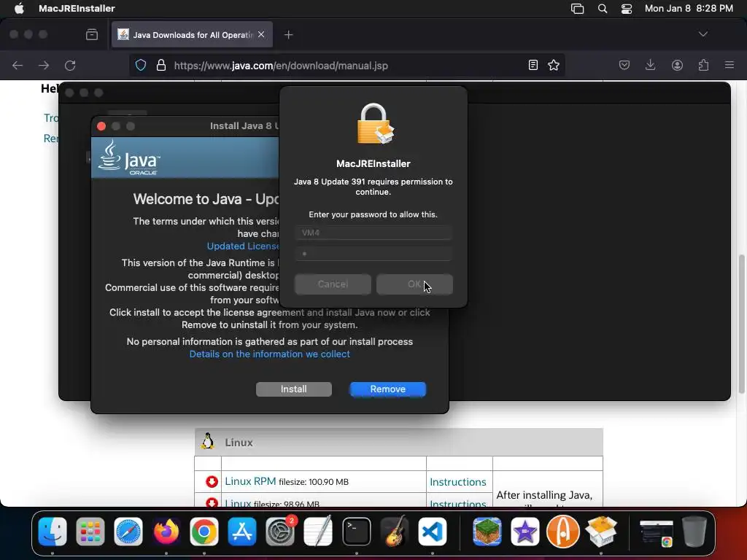747x560 pixels.
Task: Open the Firefox hamburger menu
Action: point(729,65)
